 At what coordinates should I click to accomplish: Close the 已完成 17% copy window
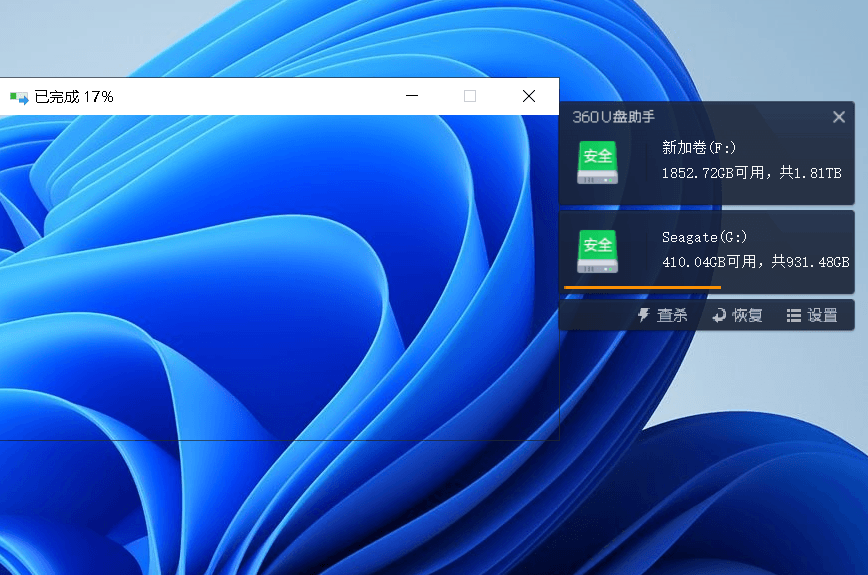529,96
